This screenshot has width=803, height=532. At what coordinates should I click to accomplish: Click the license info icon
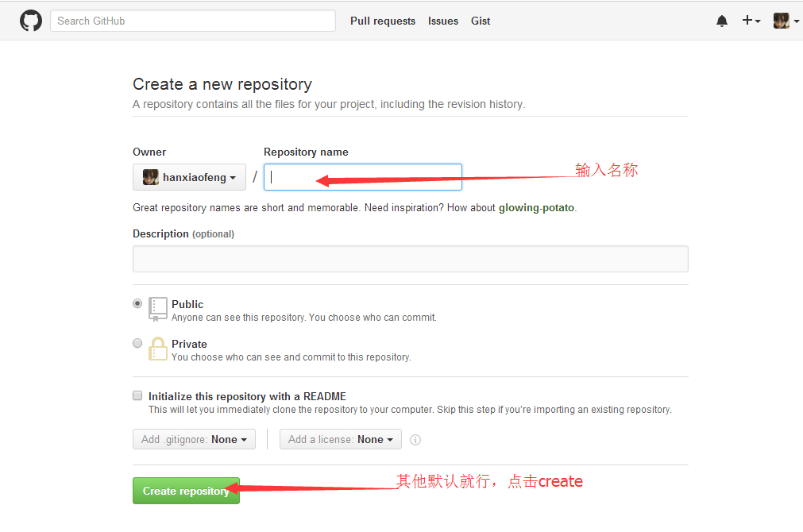coord(415,440)
